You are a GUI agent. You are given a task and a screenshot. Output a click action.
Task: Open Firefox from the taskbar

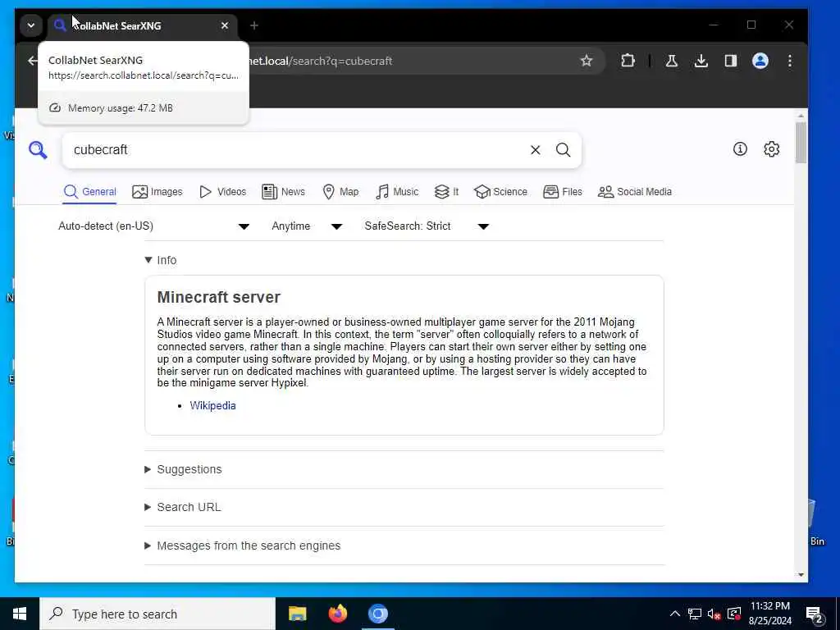click(337, 614)
